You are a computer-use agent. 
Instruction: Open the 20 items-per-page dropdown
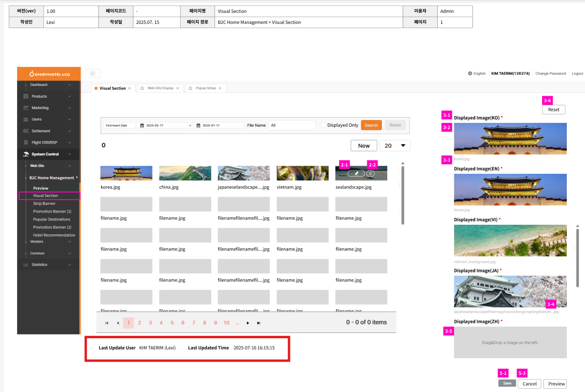[395, 146]
